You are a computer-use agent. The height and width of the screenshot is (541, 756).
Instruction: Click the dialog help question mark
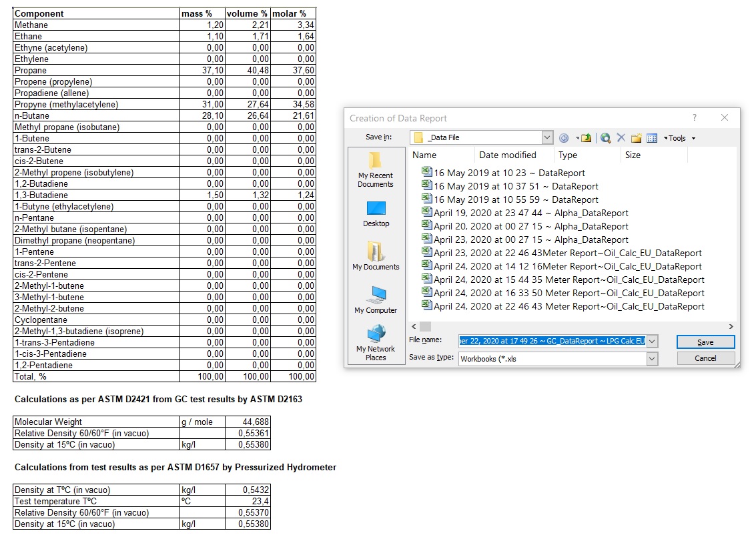[x=695, y=117]
